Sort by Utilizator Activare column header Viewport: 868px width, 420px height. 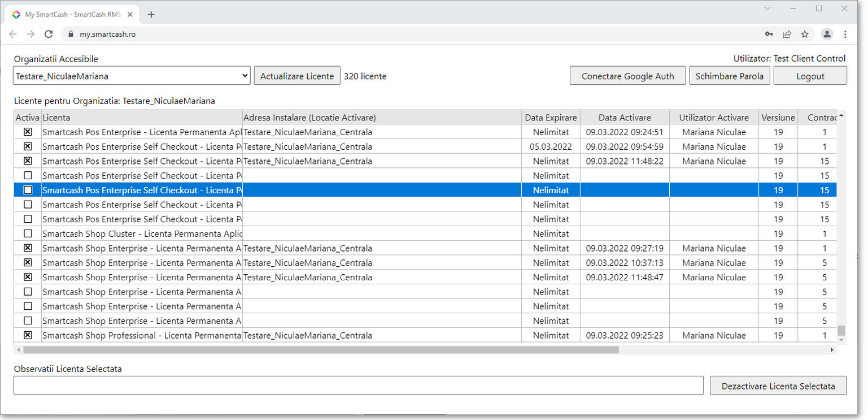pyautogui.click(x=714, y=118)
